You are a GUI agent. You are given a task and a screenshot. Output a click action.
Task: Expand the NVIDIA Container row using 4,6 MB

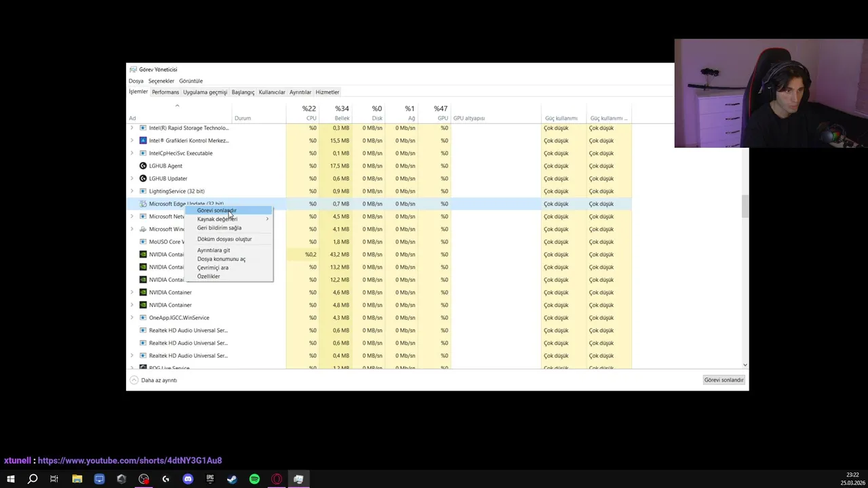point(132,292)
